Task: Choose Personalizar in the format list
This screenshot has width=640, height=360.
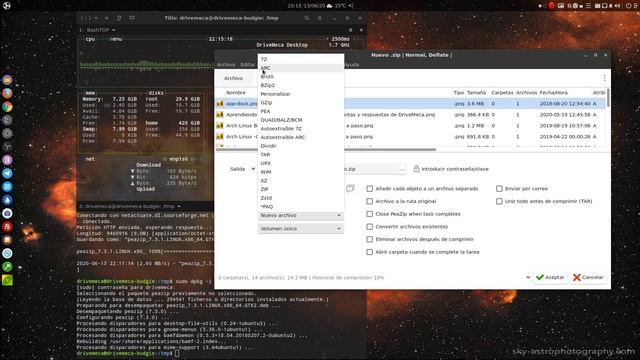Action: pos(300,94)
